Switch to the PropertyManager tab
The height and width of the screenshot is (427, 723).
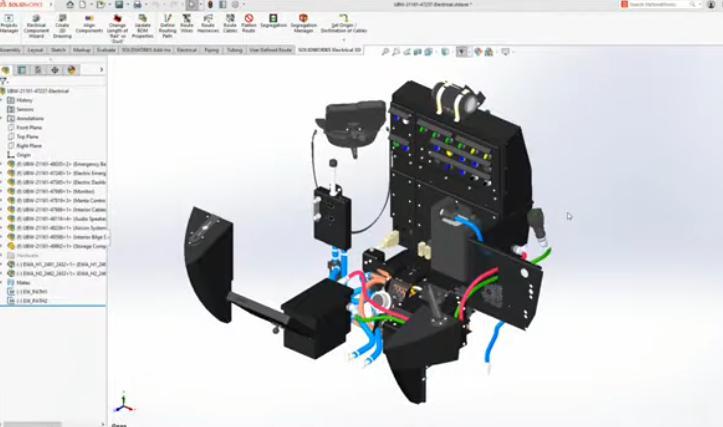pos(22,70)
